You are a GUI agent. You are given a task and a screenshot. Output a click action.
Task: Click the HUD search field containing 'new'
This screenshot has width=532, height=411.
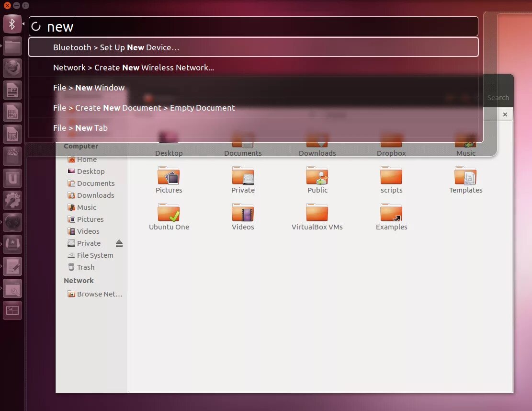pos(253,26)
